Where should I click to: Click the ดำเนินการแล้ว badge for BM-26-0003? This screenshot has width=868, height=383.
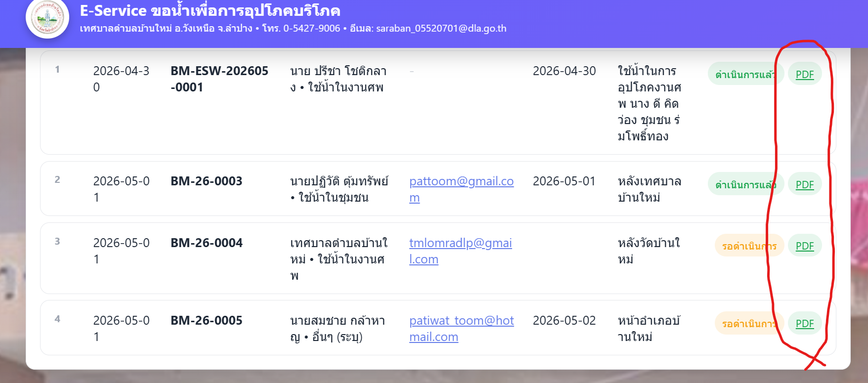745,184
